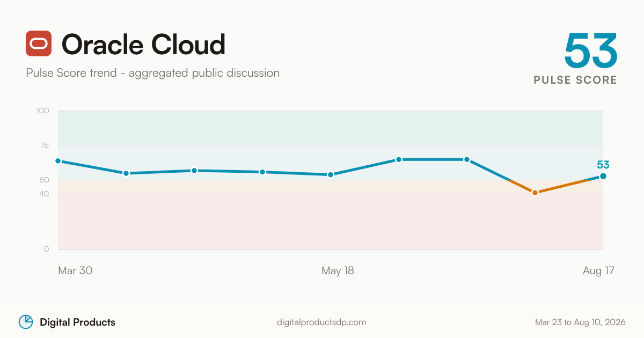Select the orange low data point
644x338 pixels.
[x=535, y=193]
